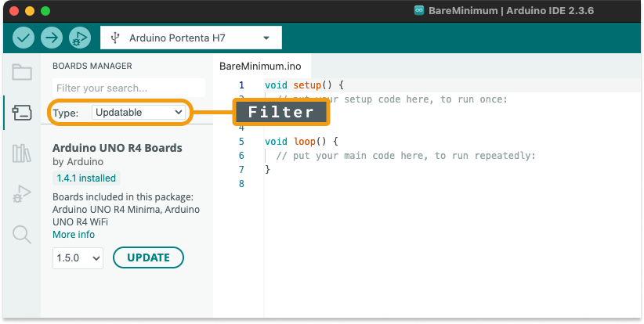Viewport: 644px width, 324px height.
Task: Select the BareMinimum.ino tab
Action: coord(260,66)
